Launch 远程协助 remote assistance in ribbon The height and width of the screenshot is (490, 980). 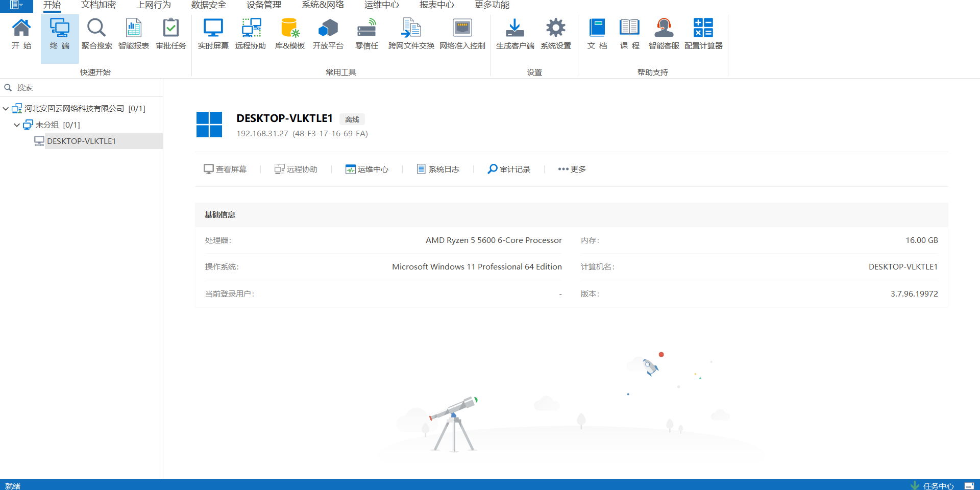click(251, 34)
